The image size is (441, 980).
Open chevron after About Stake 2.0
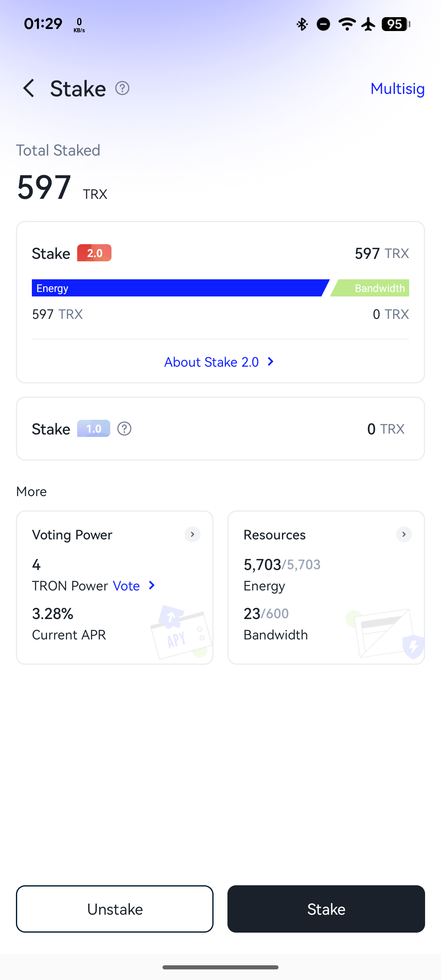point(270,362)
